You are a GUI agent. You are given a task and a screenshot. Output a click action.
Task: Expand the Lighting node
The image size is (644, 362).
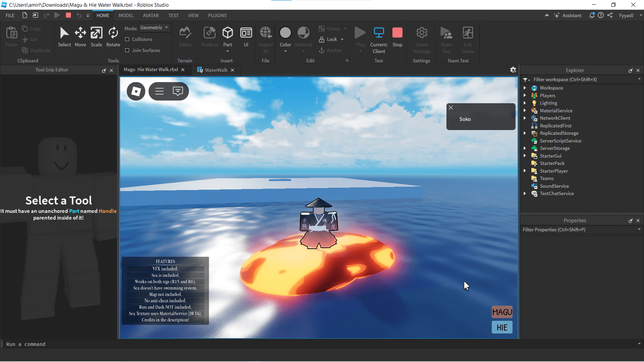pos(525,103)
